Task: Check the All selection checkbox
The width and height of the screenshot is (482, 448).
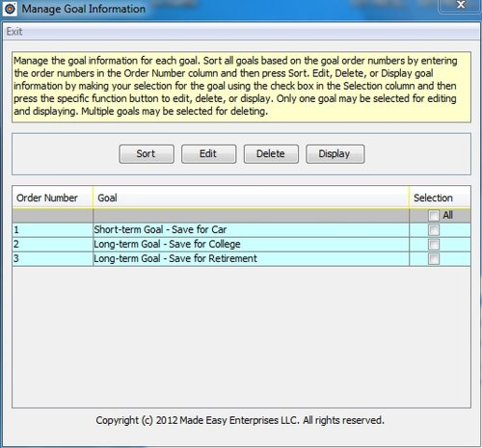Action: click(434, 215)
